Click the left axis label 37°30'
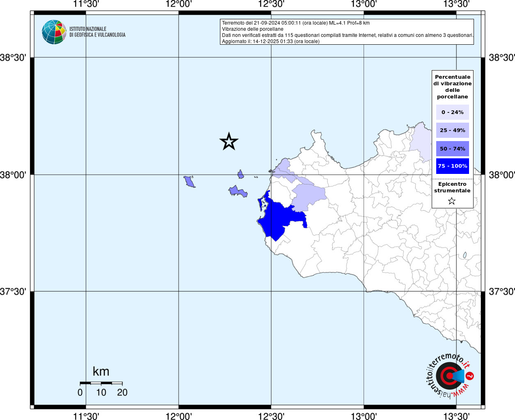This screenshot has width=515, height=420. 13,292
